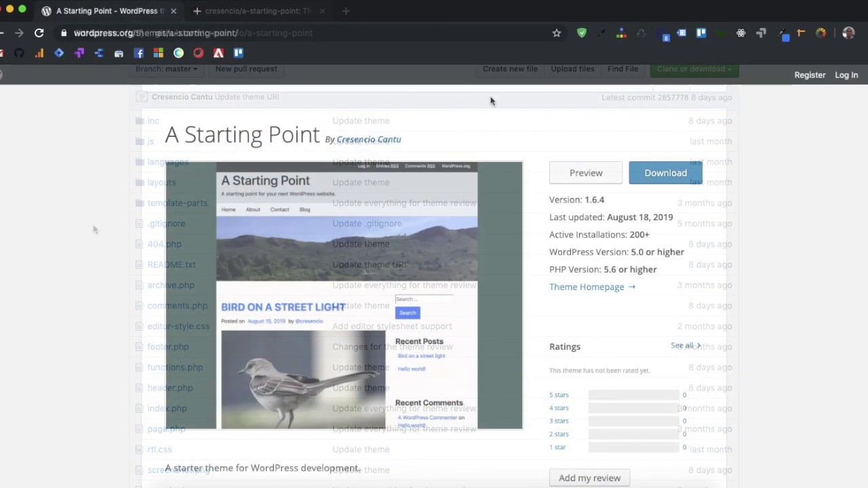Click the theme screenshot image
The width and height of the screenshot is (868, 488).
(344, 296)
